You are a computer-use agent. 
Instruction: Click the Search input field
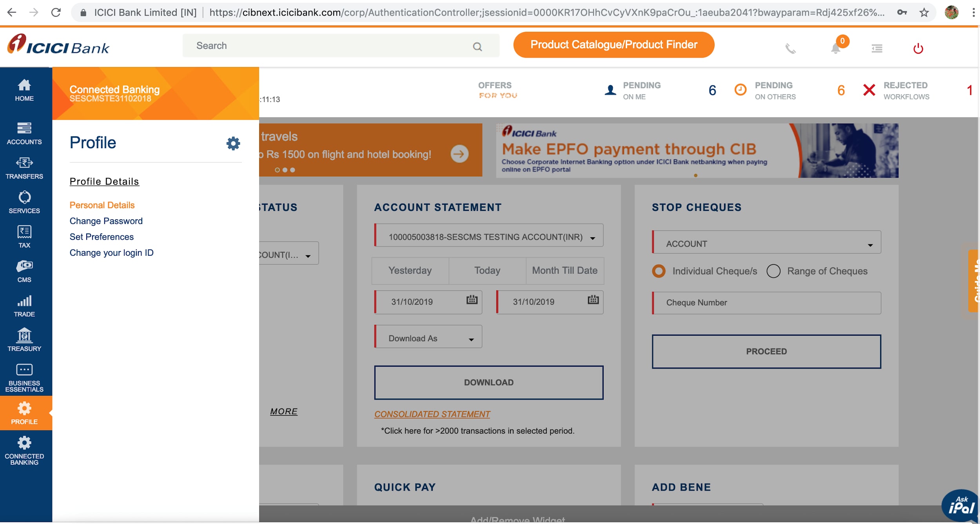(x=341, y=45)
